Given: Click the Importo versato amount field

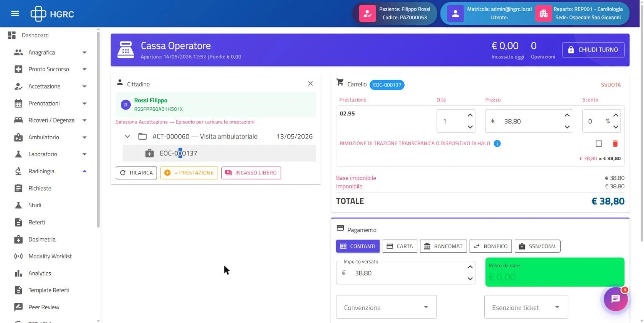Looking at the screenshot, I should [x=405, y=273].
